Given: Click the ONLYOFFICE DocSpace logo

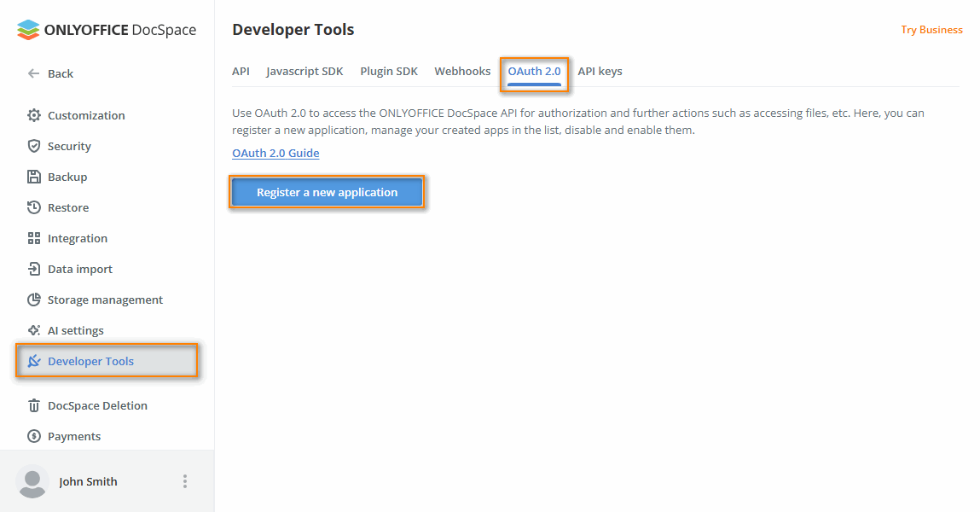Looking at the screenshot, I should pos(106,29).
